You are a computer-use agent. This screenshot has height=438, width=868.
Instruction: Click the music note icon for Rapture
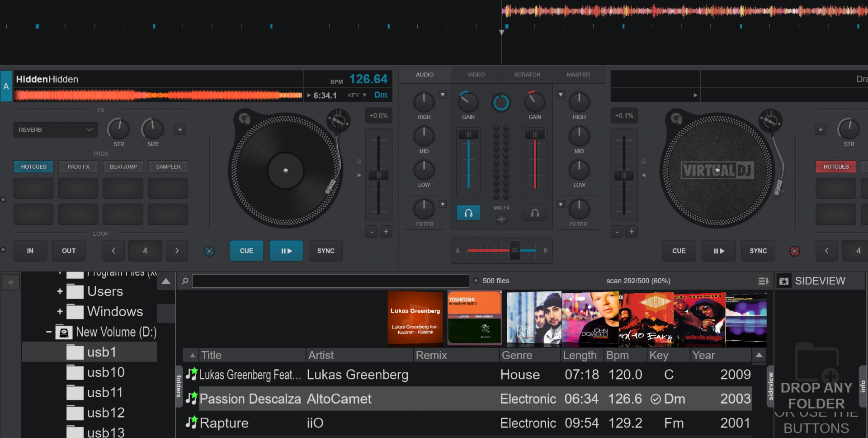[x=192, y=423]
